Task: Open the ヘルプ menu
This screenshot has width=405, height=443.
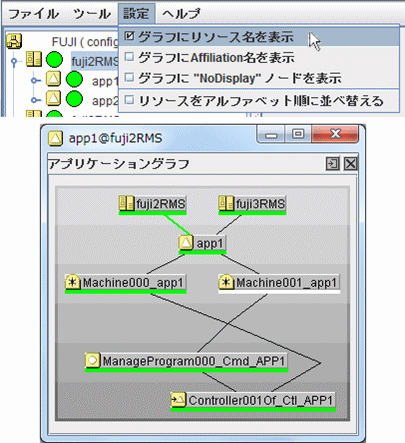Action: coord(181,14)
